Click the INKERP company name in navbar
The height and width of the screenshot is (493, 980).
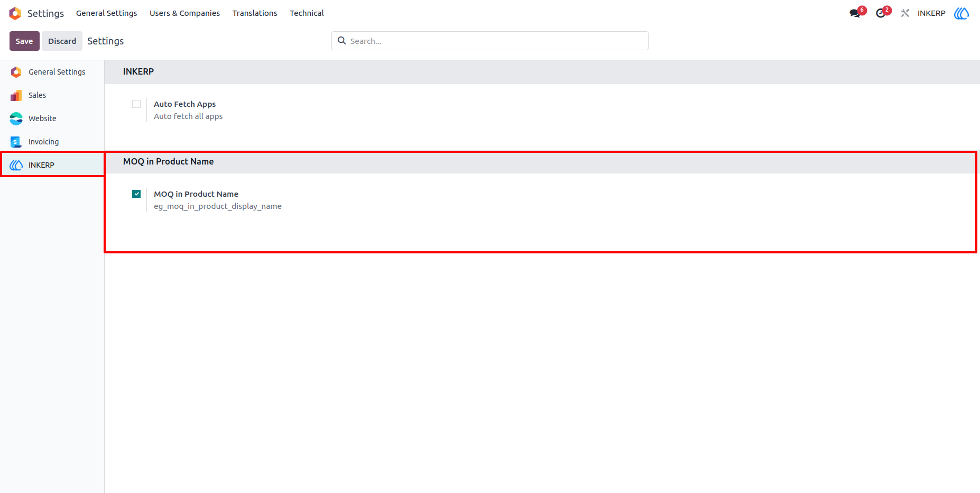(x=931, y=13)
